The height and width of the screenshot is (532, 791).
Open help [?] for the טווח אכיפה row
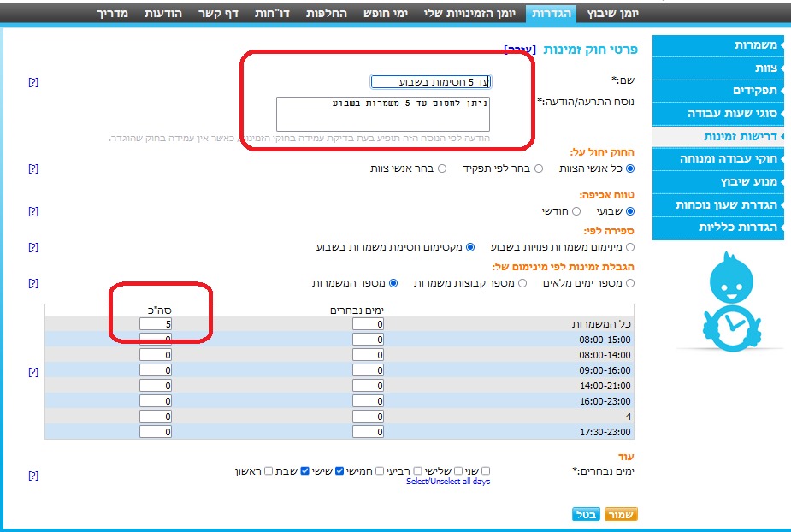(33, 210)
